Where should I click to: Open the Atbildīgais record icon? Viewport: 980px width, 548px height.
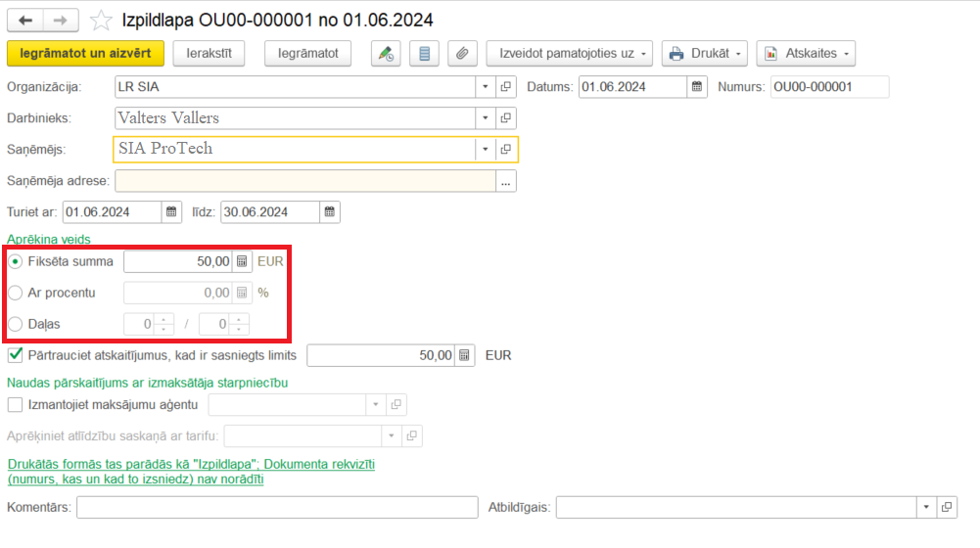(x=947, y=507)
